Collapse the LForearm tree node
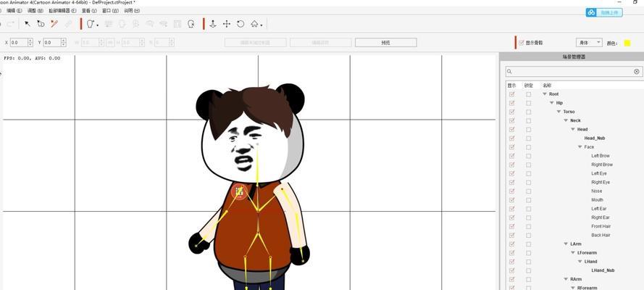644x290 pixels. pyautogui.click(x=573, y=253)
